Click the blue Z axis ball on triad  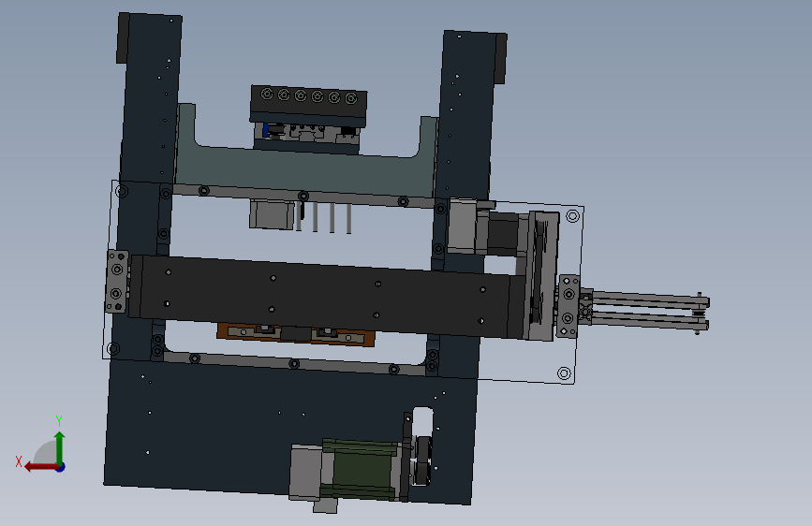61,467
